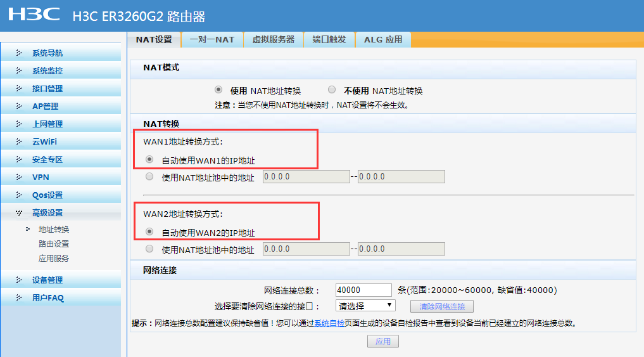Select 不使用 NAT地址转换 radio button
Viewport: 644px width, 357px height.
coord(332,89)
